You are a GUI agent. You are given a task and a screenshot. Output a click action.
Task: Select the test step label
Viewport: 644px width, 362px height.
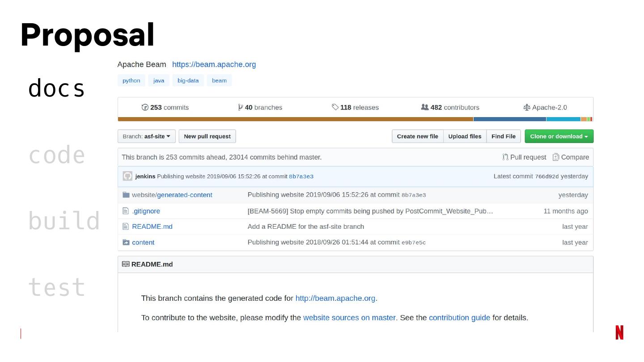56,287
